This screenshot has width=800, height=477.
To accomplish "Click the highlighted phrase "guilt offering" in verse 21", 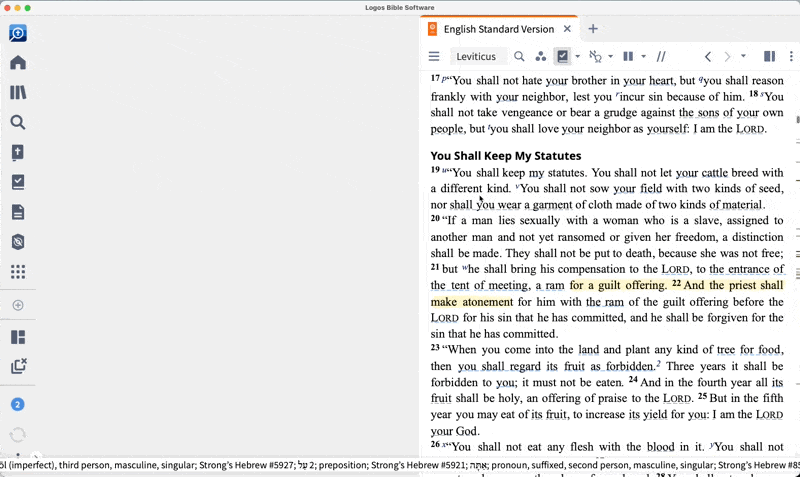I will (x=633, y=285).
